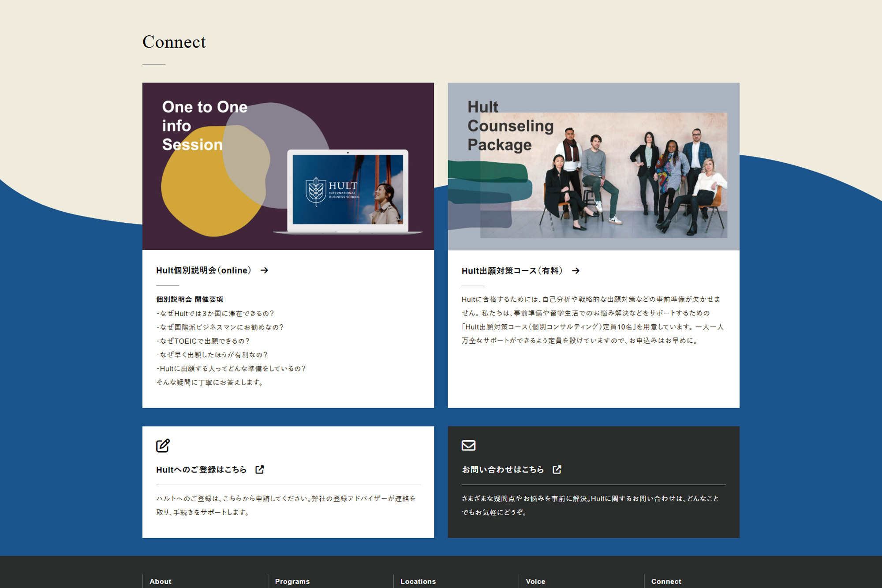This screenshot has height=588, width=882.
Task: Open the Locations footer menu
Action: tap(418, 581)
